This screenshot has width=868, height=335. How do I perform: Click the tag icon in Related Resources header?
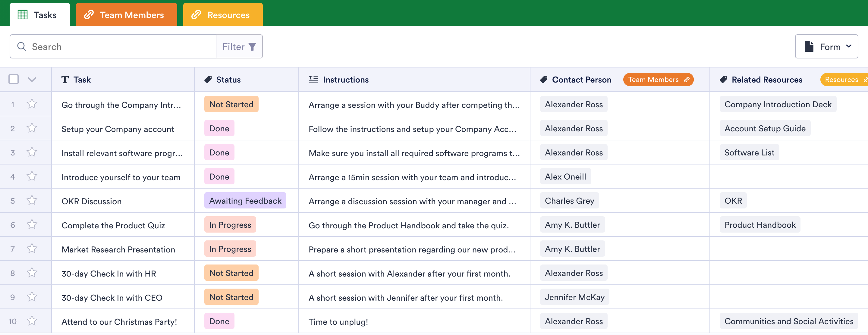[x=723, y=80]
